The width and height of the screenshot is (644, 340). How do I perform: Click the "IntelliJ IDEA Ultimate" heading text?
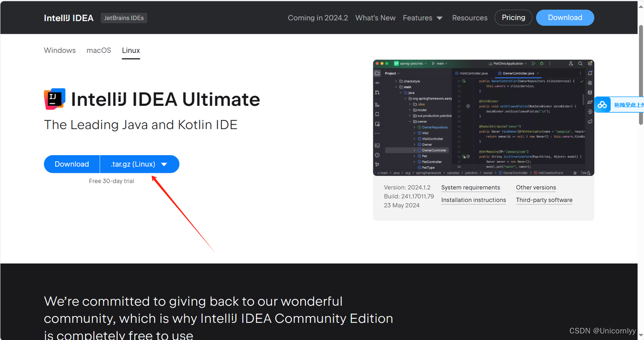pyautogui.click(x=166, y=100)
